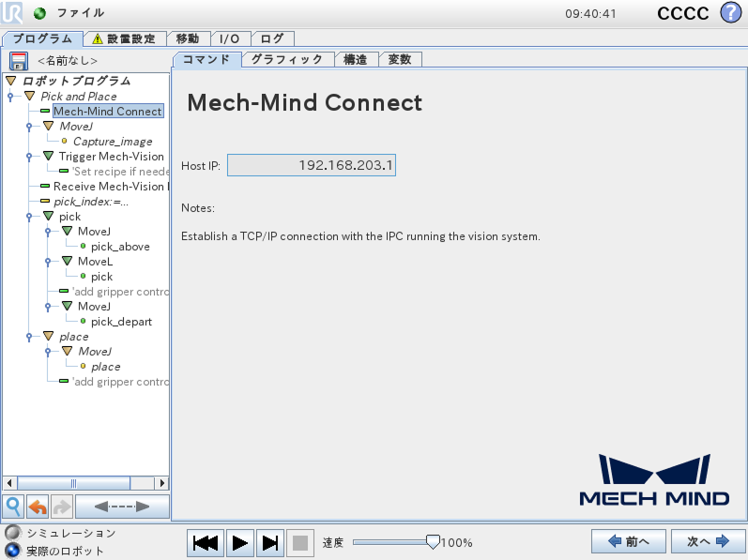Click the tree scrollbar right arrow

click(x=162, y=483)
